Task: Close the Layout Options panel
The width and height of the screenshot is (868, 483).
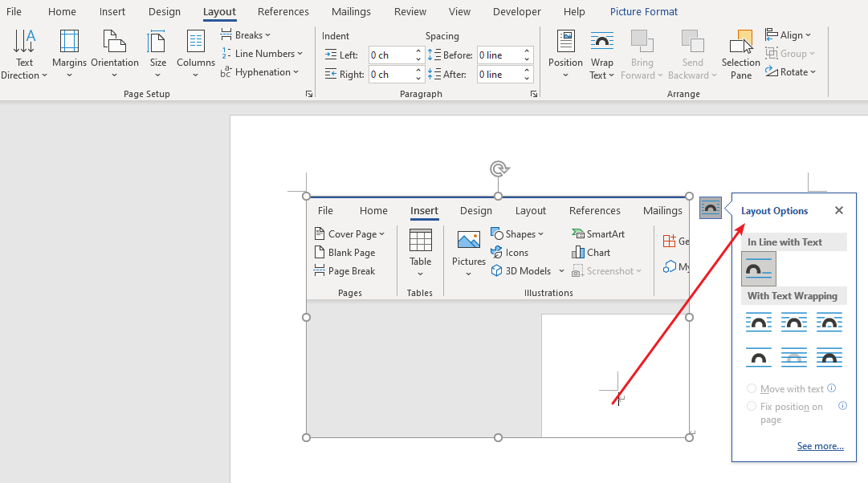Action: (838, 210)
